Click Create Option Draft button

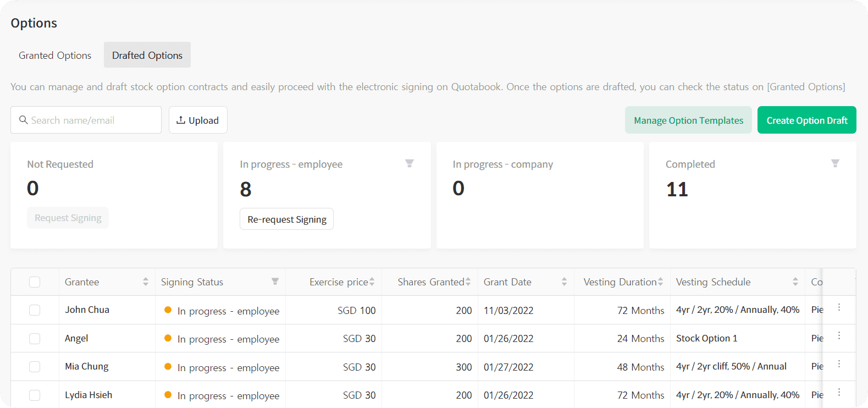(807, 120)
